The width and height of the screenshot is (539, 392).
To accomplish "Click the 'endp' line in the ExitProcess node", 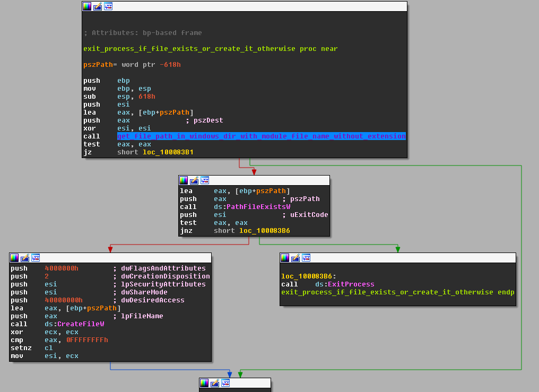I will point(398,292).
